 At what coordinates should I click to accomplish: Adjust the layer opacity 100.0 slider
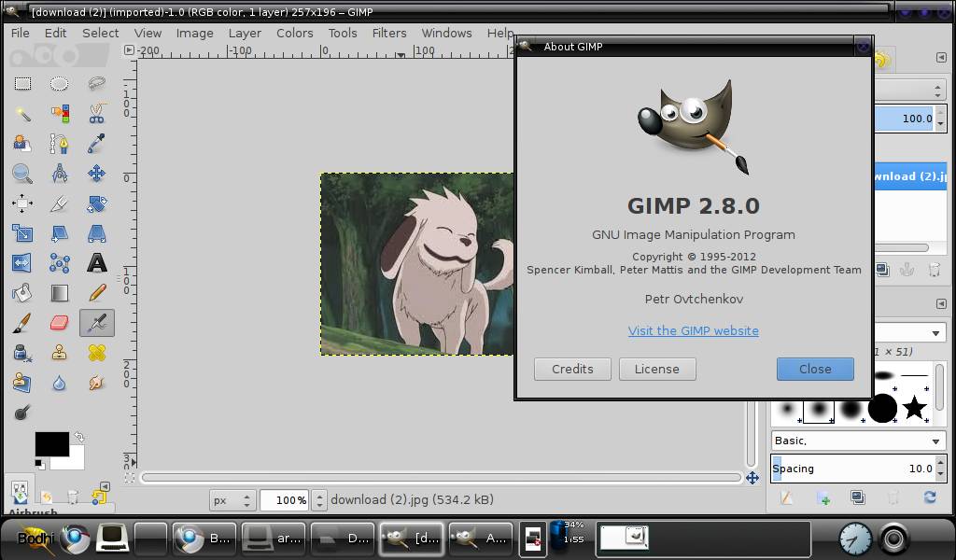click(x=905, y=119)
